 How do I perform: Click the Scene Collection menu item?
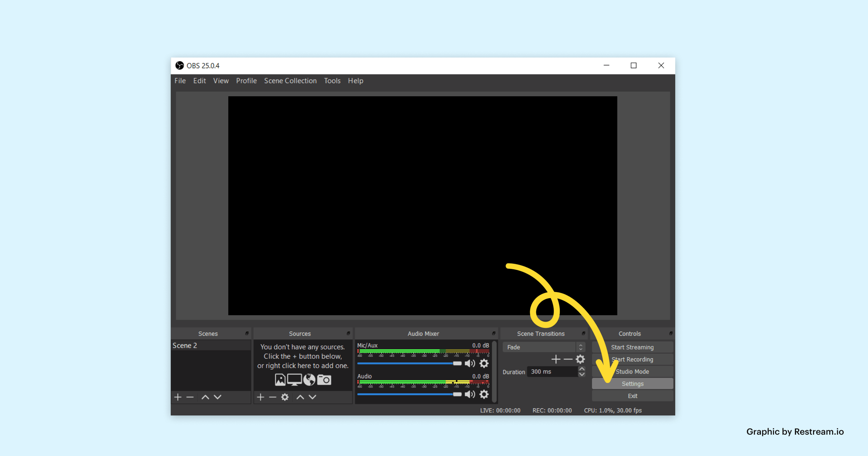click(x=290, y=80)
